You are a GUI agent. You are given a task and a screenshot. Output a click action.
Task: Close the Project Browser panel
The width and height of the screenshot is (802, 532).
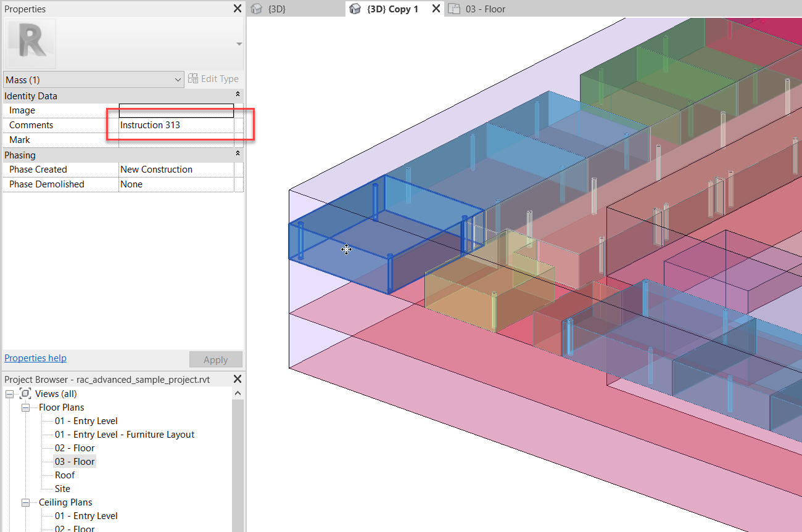click(238, 379)
